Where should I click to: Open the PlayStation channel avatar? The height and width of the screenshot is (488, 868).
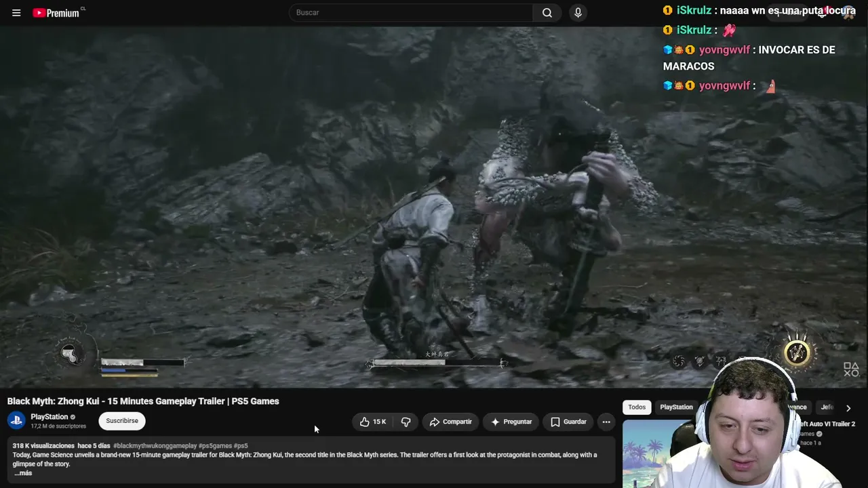(16, 421)
